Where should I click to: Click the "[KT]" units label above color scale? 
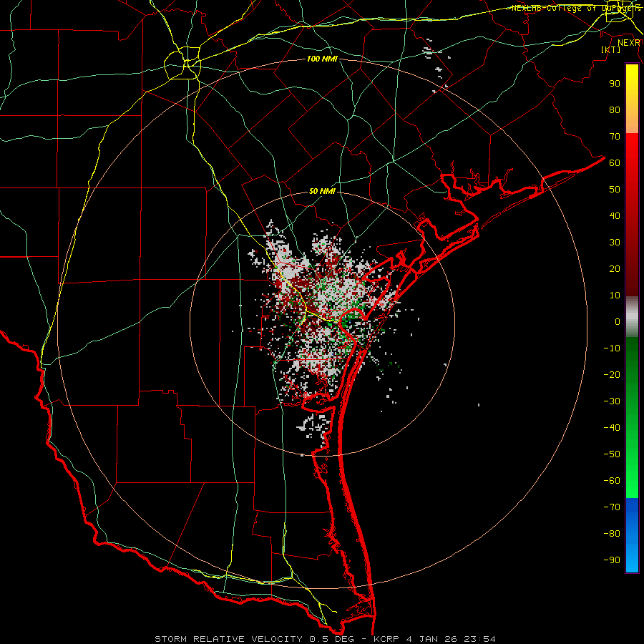[x=610, y=49]
